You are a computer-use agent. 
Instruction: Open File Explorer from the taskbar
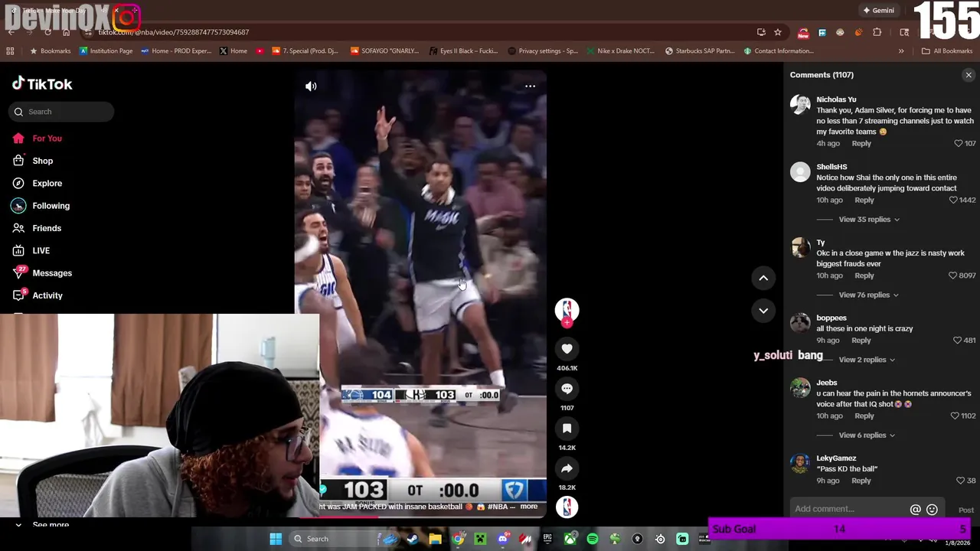(435, 539)
